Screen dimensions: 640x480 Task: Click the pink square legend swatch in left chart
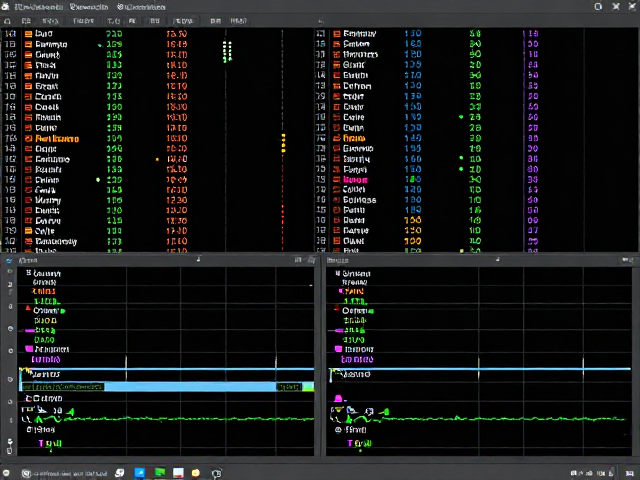[x=29, y=349]
